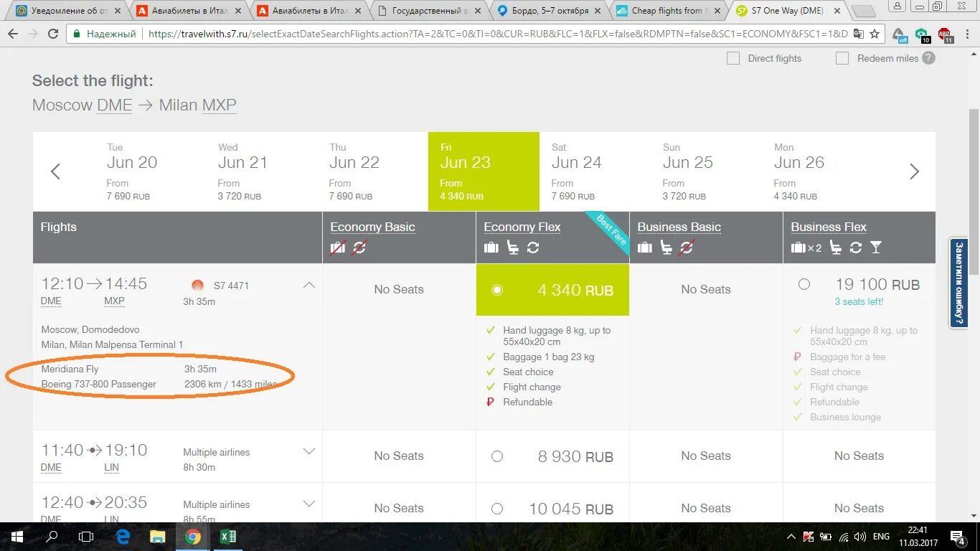Open the extension icon labeled off

click(900, 34)
